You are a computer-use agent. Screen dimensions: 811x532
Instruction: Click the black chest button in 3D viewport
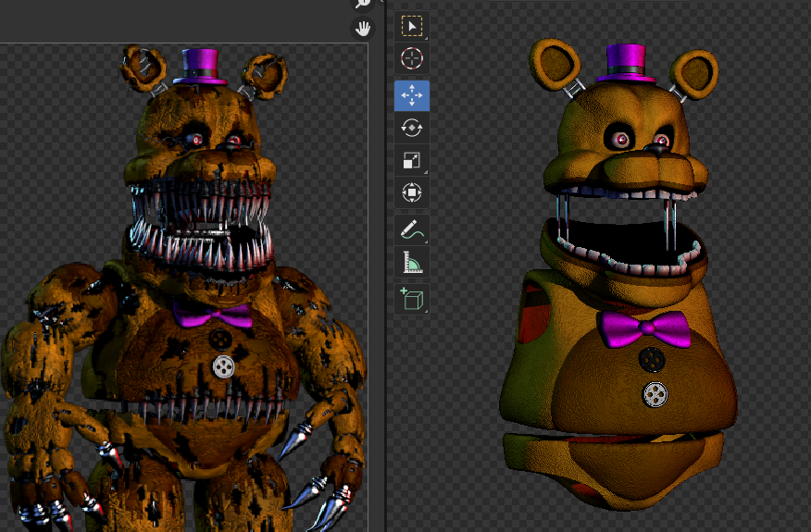[652, 359]
